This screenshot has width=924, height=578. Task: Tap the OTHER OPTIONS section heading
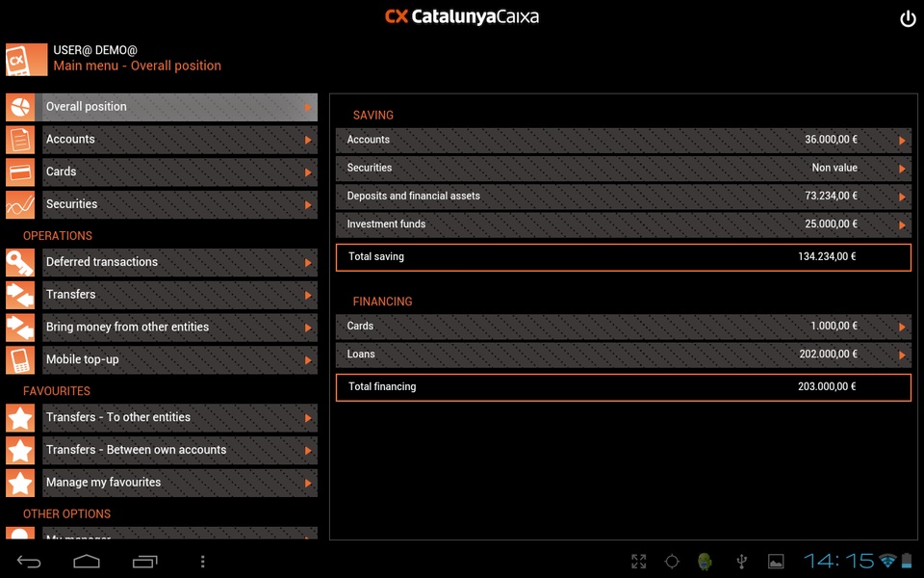pos(66,513)
